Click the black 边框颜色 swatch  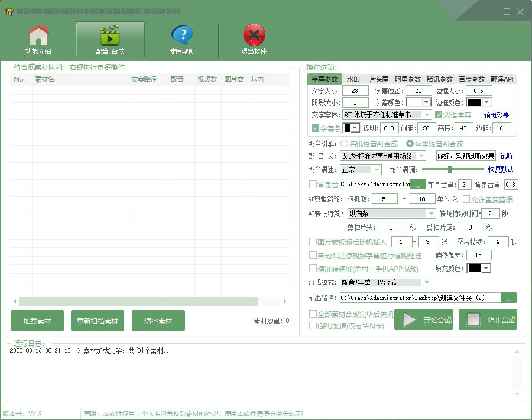pos(474,102)
